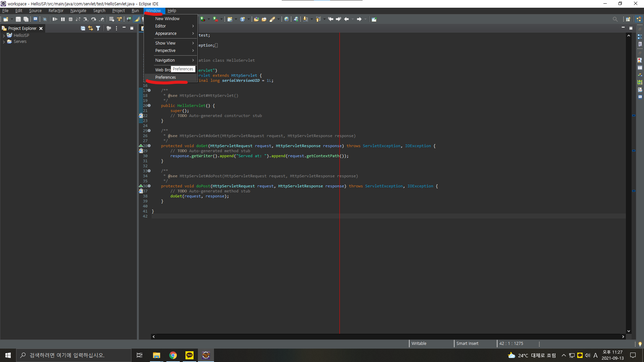Select Preferences in Window menu
Image resolution: width=644 pixels, height=362 pixels.
pos(165,77)
